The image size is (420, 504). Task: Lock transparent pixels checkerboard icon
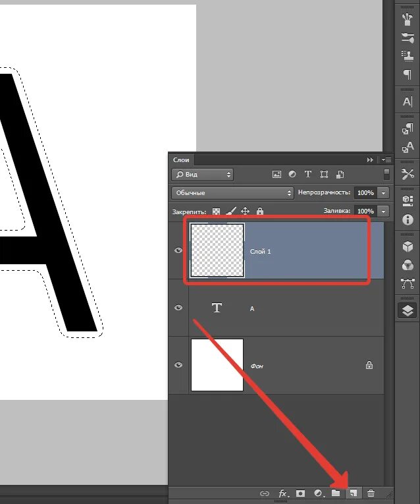click(x=217, y=211)
